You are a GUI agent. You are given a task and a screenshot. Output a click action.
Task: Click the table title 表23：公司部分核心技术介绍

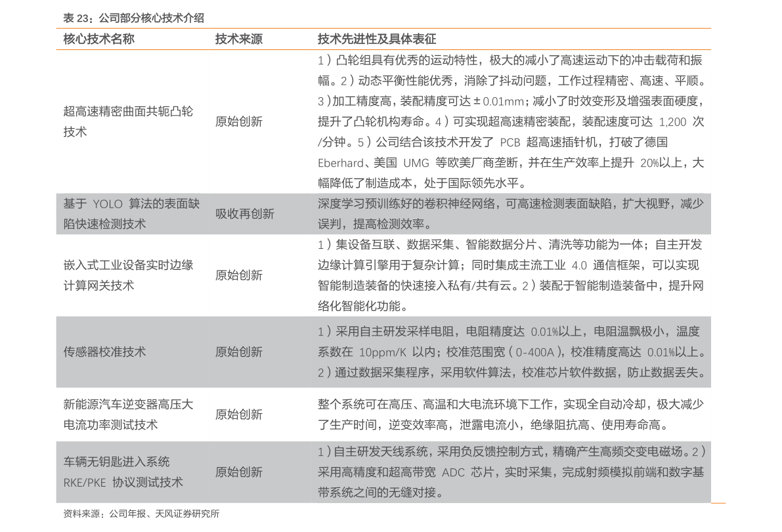133,18
